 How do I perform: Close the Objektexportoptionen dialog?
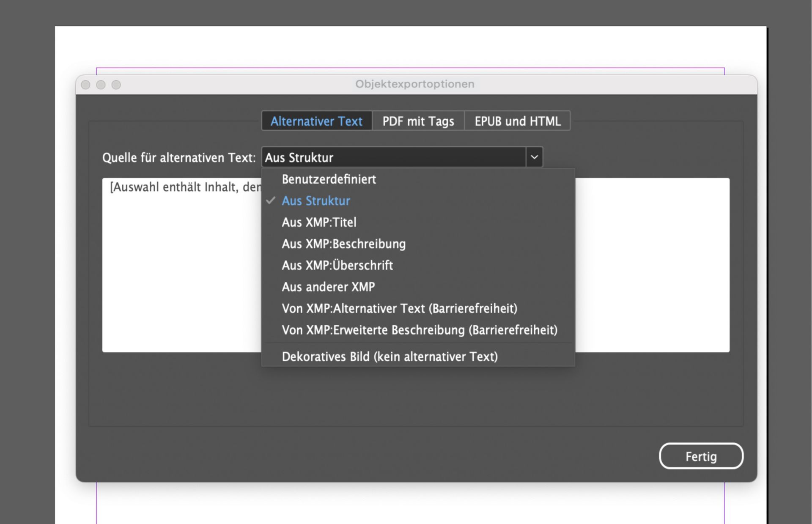coord(86,85)
